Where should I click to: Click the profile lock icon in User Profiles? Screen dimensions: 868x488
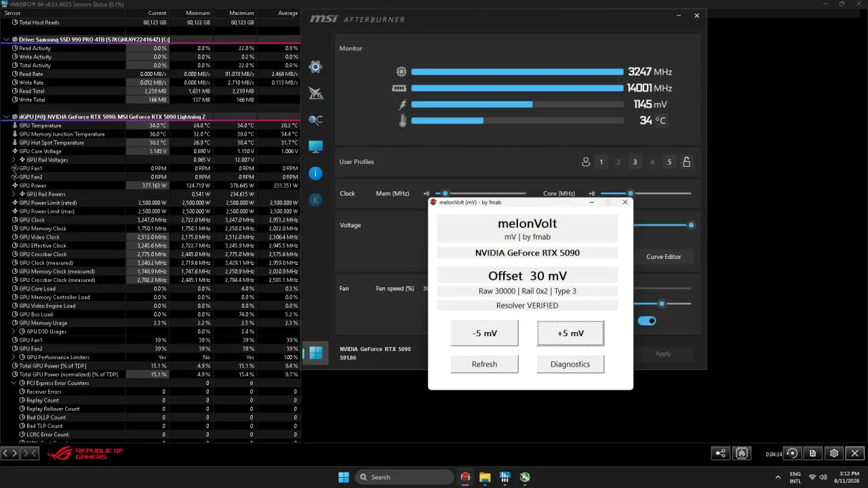pos(686,162)
